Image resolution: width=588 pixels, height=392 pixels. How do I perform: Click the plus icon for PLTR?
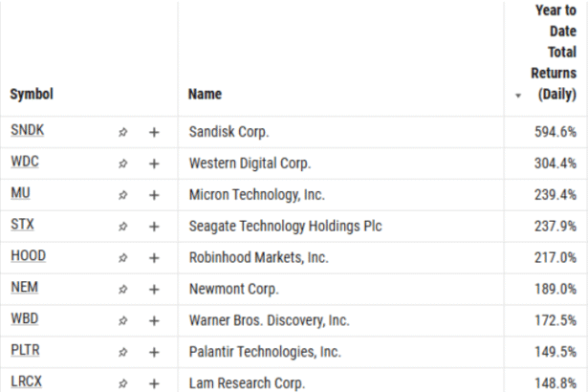click(154, 352)
